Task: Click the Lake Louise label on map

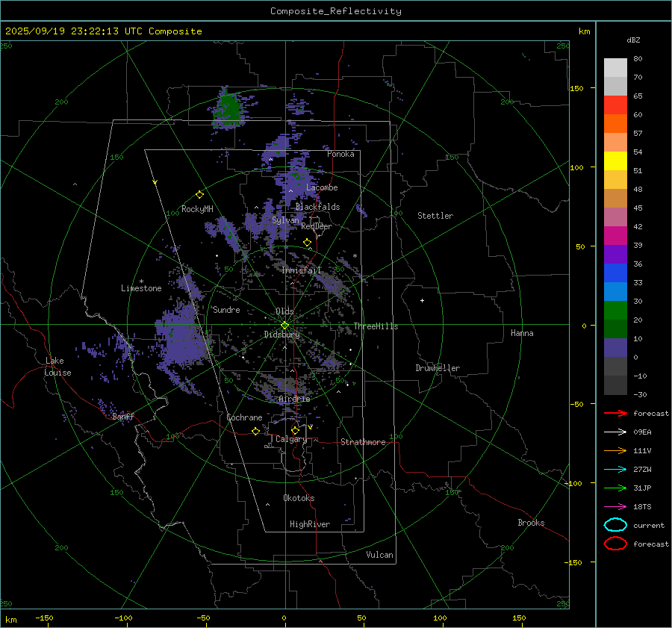Action: (57, 367)
